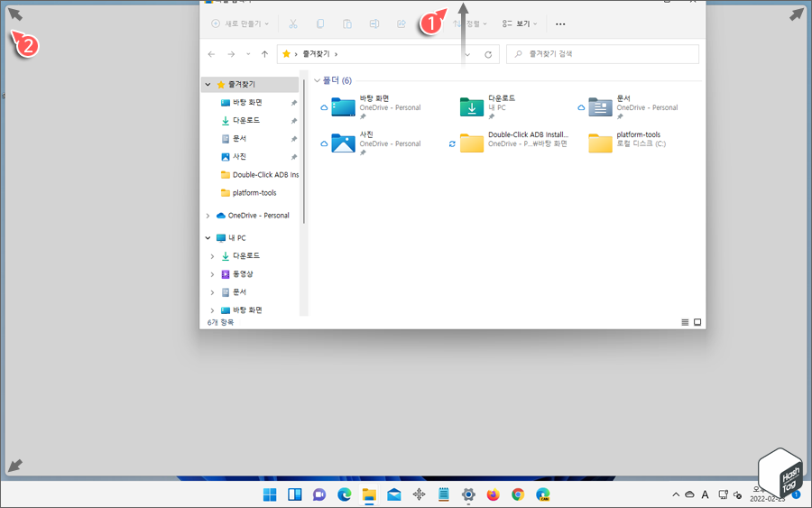Screen dimensions: 812x508
Task: Expand 동영상 under 내 PC
Action: (212, 274)
